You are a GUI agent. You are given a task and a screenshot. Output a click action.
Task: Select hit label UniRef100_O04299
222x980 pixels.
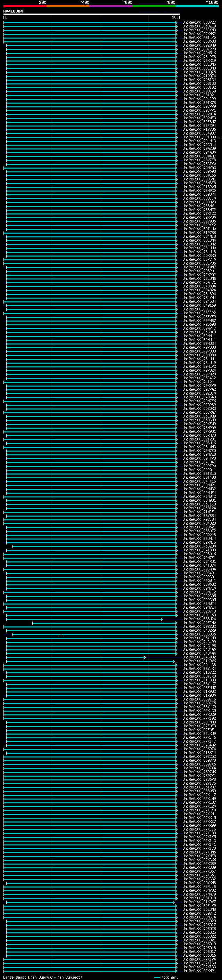click(x=199, y=99)
